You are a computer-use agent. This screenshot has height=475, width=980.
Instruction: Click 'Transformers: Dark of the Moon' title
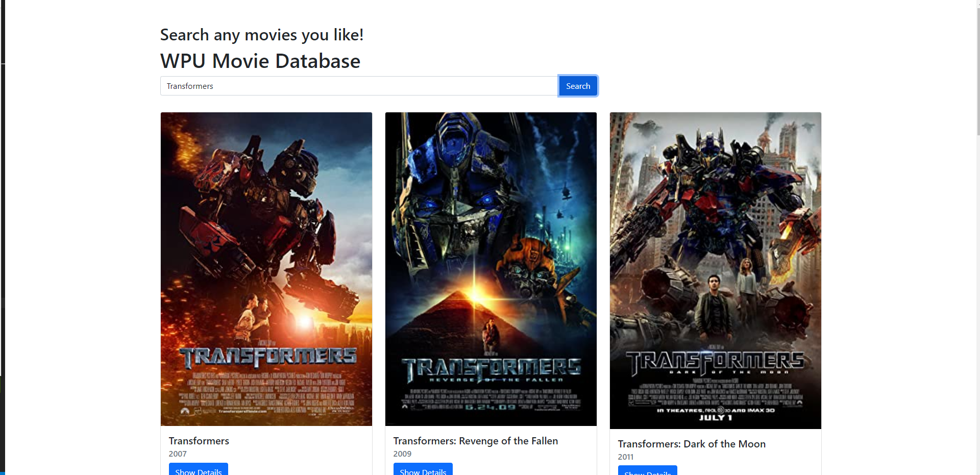pos(692,444)
